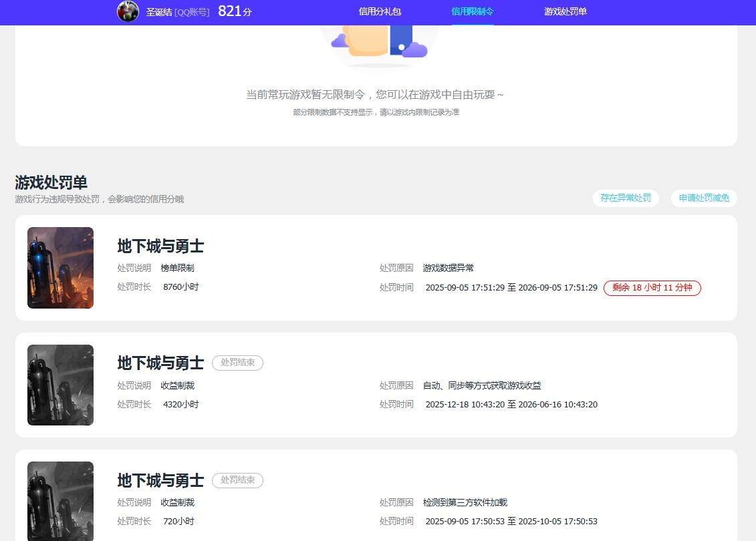The height and width of the screenshot is (541, 756).
Task: Click the 自动、同步等方式获取游戏收益 reason
Action: pos(482,385)
